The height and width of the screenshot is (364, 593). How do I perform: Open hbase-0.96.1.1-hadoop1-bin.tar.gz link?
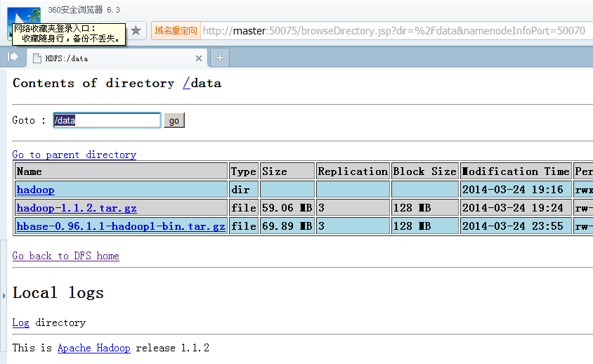(x=121, y=226)
